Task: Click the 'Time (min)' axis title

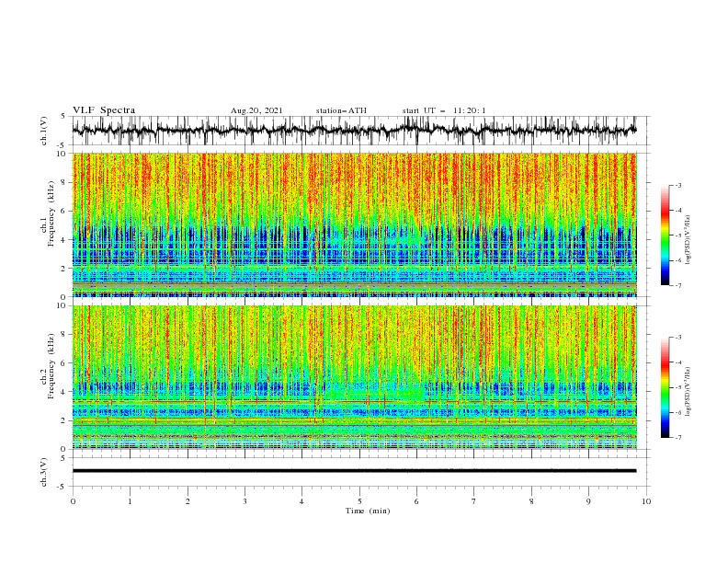Action: point(368,511)
